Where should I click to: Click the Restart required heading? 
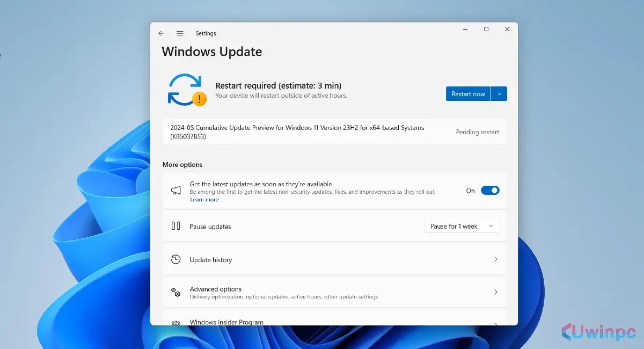click(x=279, y=85)
